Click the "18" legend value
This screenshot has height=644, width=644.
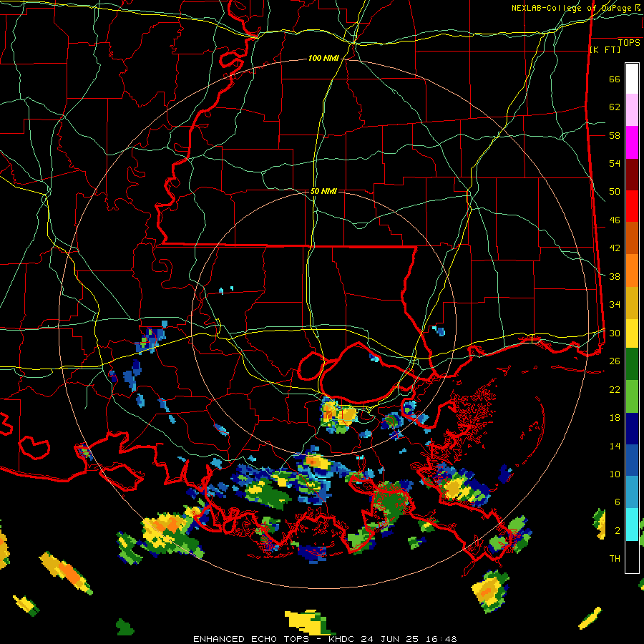(615, 418)
